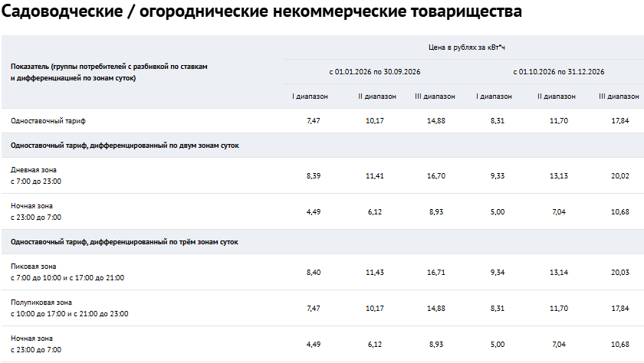Click the 'Полупиковая зона' row label
Viewport: 644px width, 363px height.
point(41,302)
